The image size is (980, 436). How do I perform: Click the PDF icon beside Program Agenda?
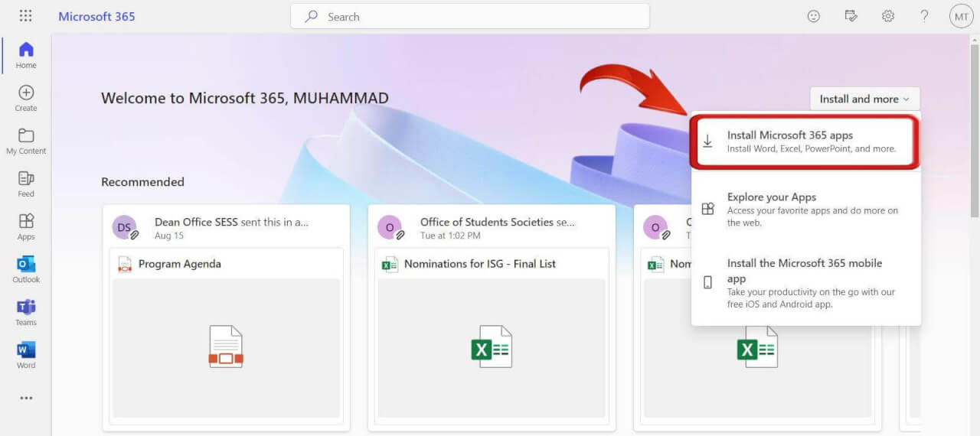click(125, 264)
